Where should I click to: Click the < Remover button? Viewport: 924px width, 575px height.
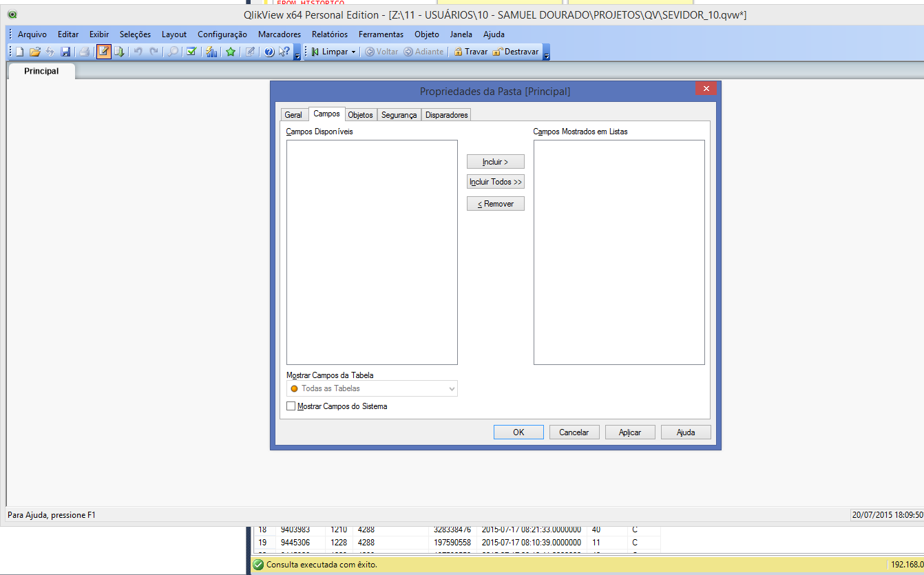496,204
